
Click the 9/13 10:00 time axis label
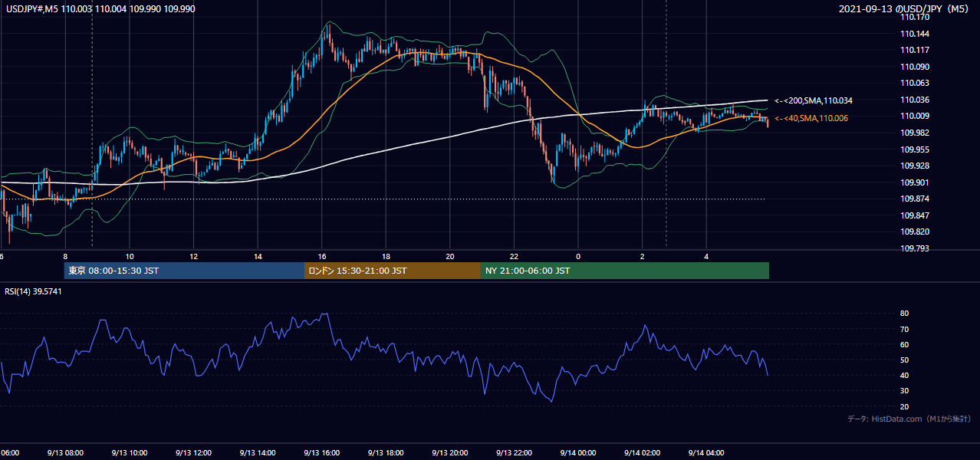129,453
